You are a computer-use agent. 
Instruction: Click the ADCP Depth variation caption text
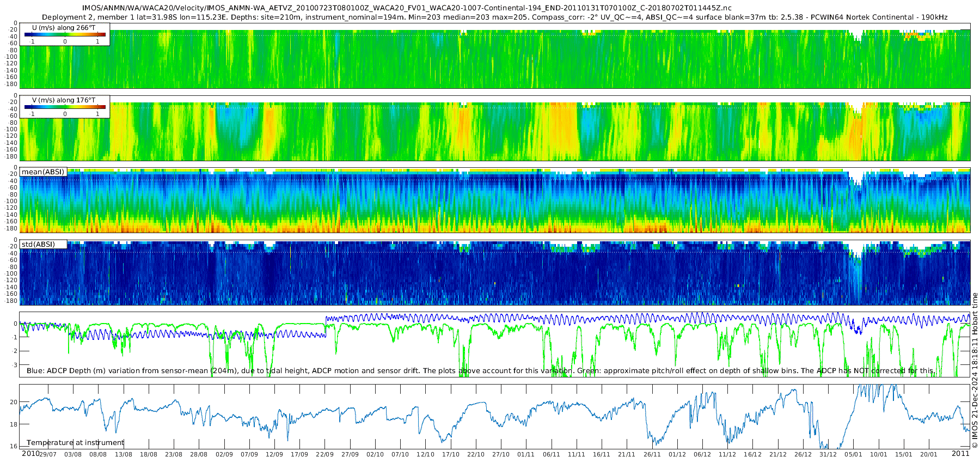tap(481, 371)
